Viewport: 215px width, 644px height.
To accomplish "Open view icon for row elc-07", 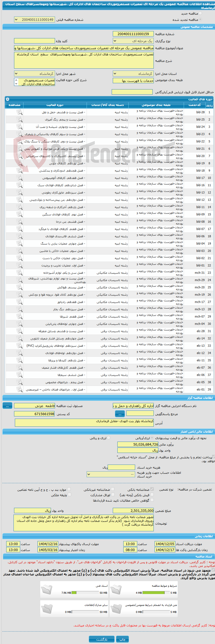I will 19,368.
